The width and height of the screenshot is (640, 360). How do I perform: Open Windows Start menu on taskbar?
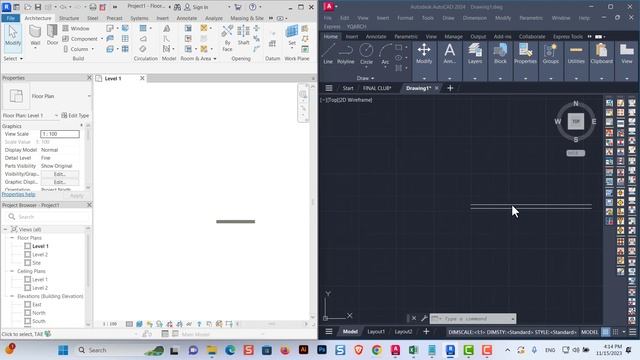click(x=63, y=350)
